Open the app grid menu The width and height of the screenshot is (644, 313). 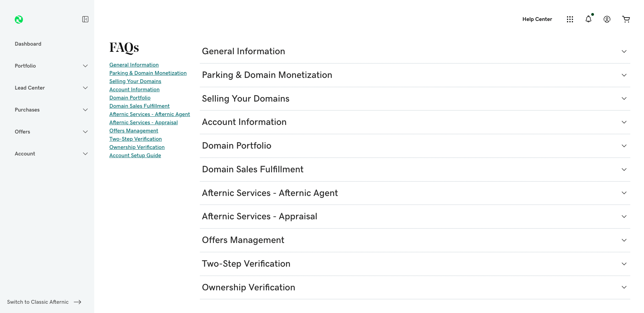tap(570, 19)
